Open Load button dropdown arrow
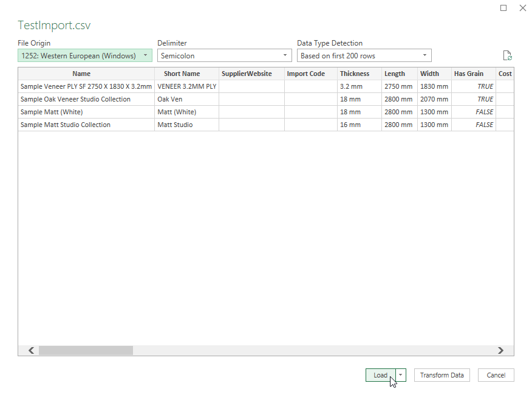 tap(401, 375)
